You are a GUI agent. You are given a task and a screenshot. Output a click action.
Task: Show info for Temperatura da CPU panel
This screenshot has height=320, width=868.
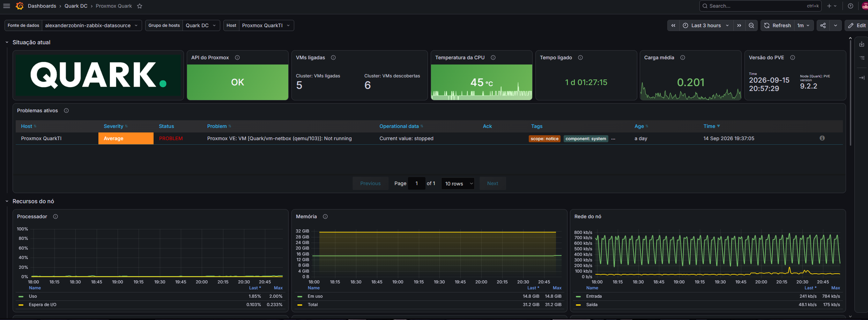point(493,58)
